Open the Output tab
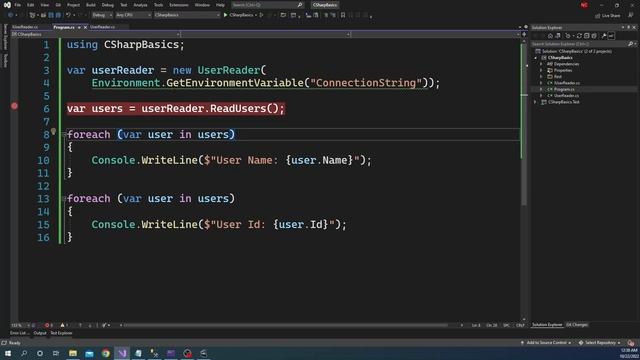 point(40,333)
